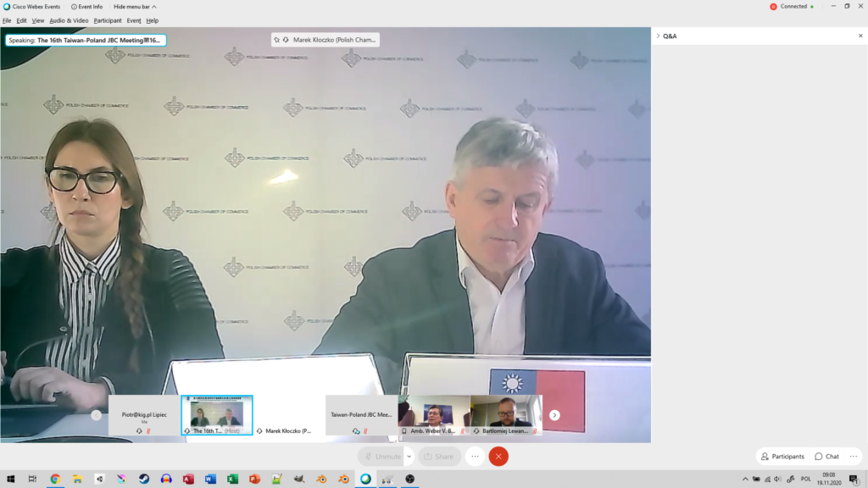Collapse the Q&A panel chevron
Image resolution: width=868 pixels, height=488 pixels.
coord(658,36)
